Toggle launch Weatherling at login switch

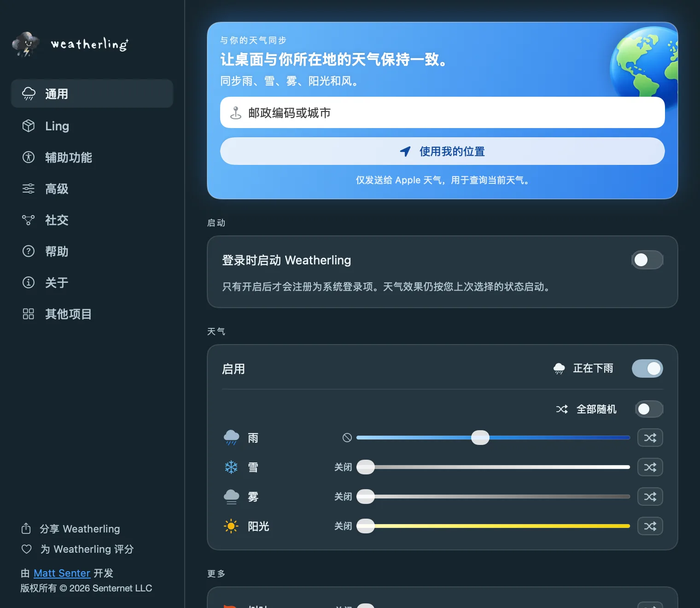coord(647,260)
